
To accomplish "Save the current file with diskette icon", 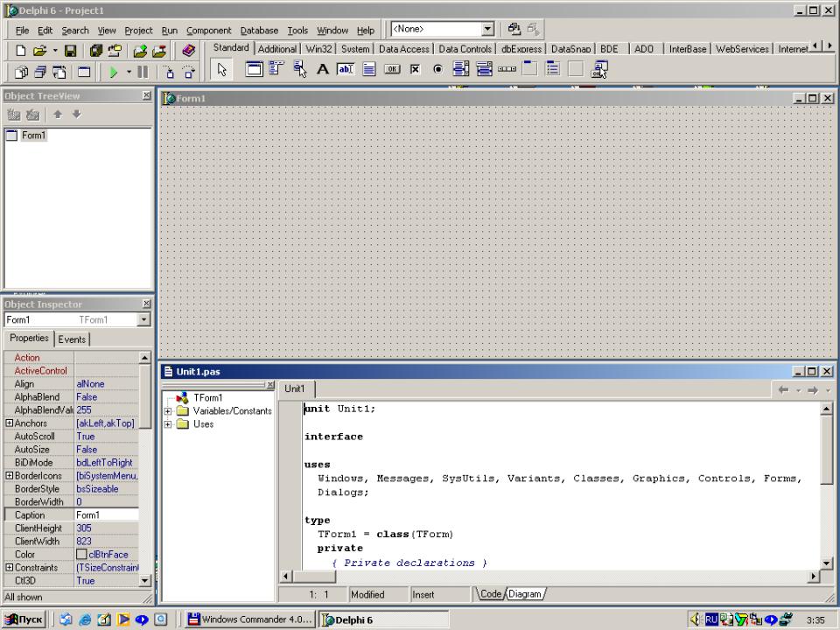I will (x=70, y=51).
